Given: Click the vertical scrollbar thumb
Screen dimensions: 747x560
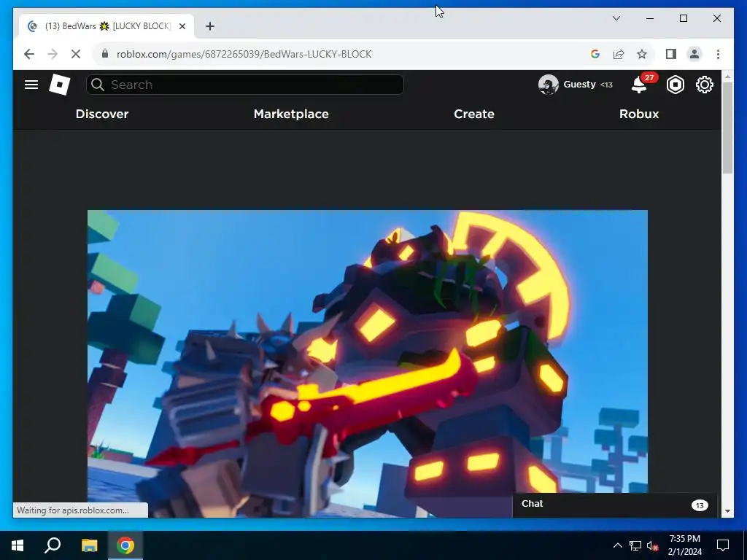Looking at the screenshot, I should pyautogui.click(x=727, y=128).
